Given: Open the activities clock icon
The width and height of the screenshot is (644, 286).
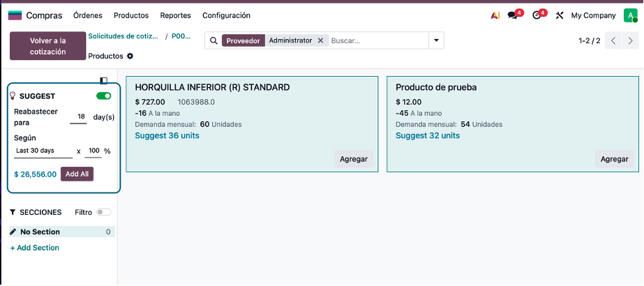Looking at the screenshot, I should (x=537, y=15).
